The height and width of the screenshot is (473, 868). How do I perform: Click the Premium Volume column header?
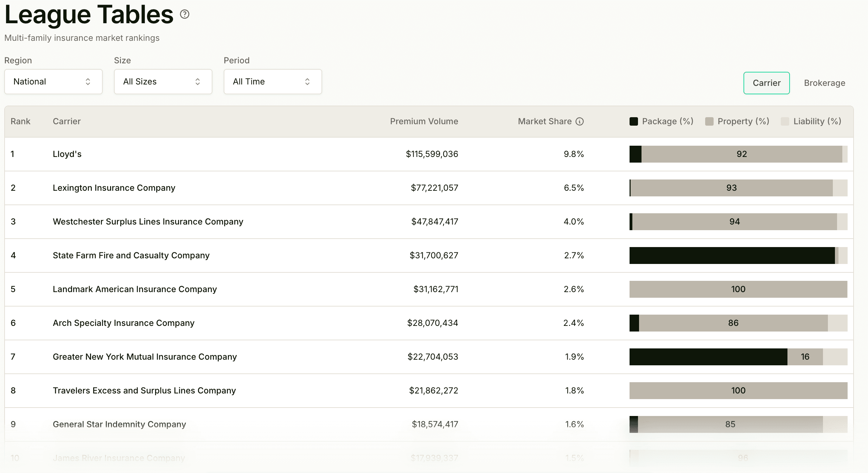click(x=424, y=121)
